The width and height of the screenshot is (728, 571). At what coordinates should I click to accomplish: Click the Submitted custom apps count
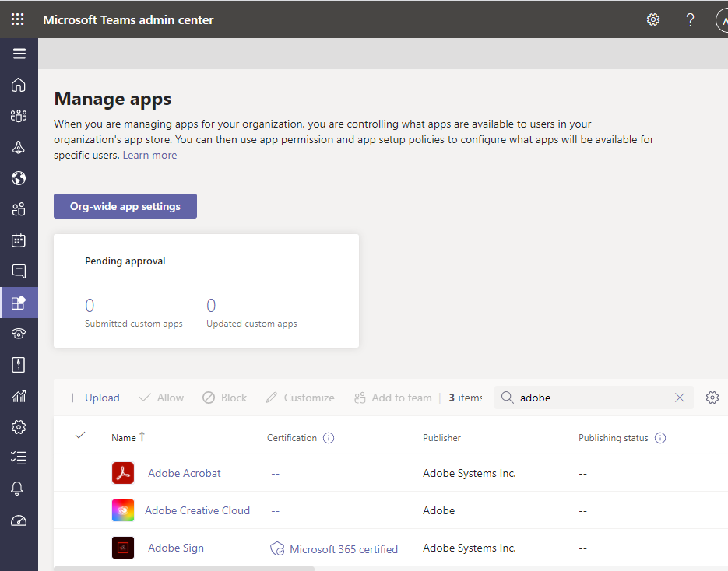90,305
